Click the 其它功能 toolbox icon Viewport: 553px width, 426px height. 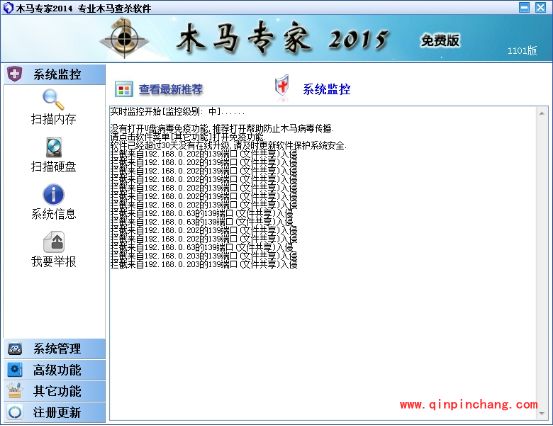14,391
